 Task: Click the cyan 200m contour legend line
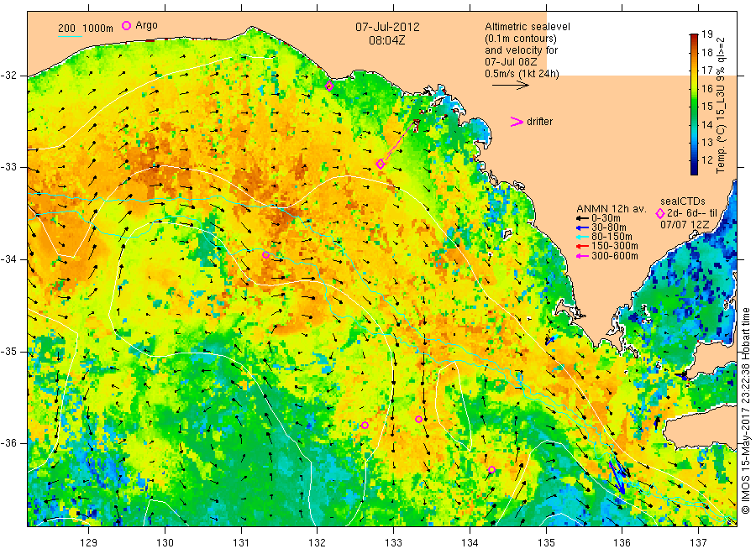pos(70,35)
